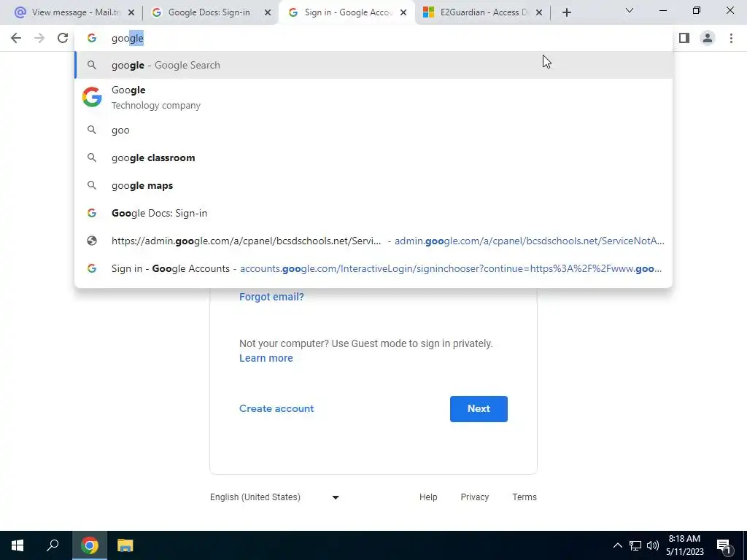747x560 pixels.
Task: Open the Google Docs: Sign-in history suggestion
Action: click(x=374, y=213)
